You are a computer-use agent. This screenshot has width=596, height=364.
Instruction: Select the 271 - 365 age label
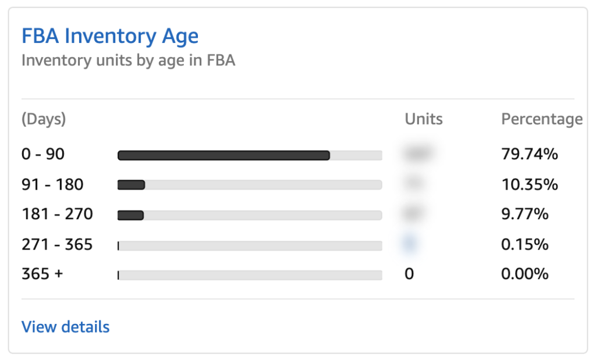coord(57,244)
